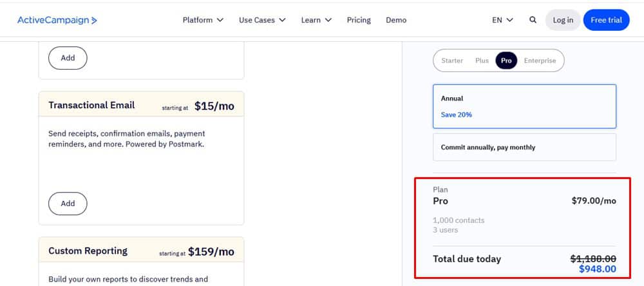Expand the Learn menu
This screenshot has width=644, height=286.
tap(316, 20)
